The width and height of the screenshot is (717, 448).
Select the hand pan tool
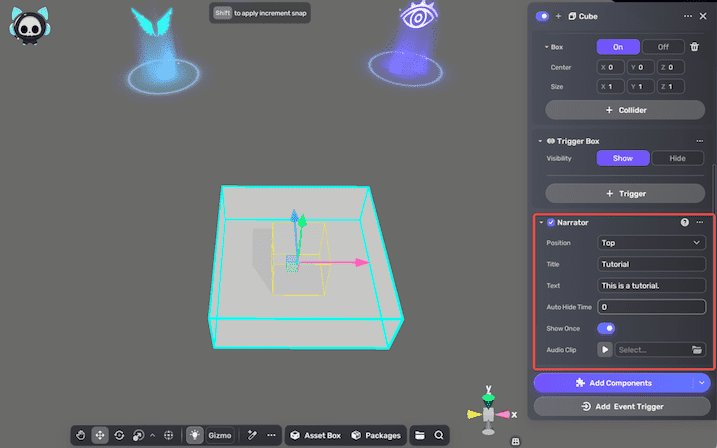81,436
